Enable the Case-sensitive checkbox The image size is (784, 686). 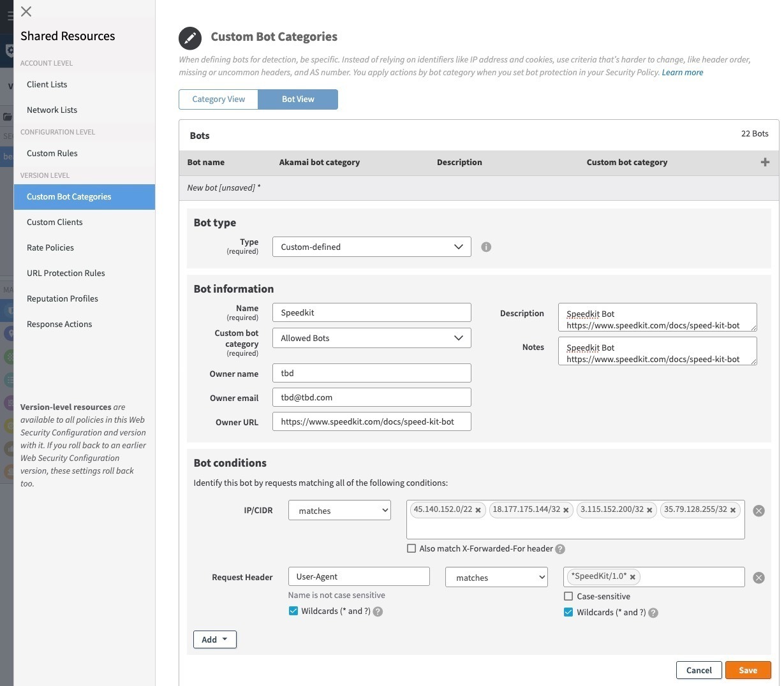click(x=568, y=596)
